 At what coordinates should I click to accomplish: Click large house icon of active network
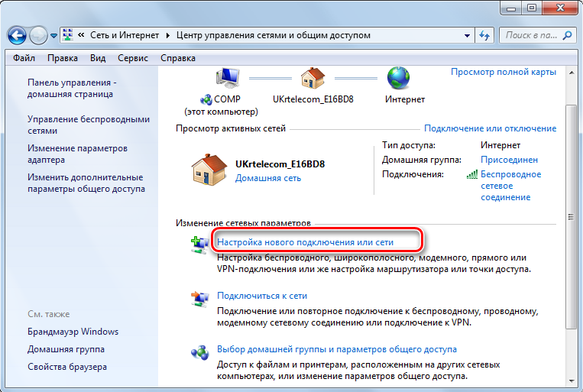pyautogui.click(x=209, y=170)
